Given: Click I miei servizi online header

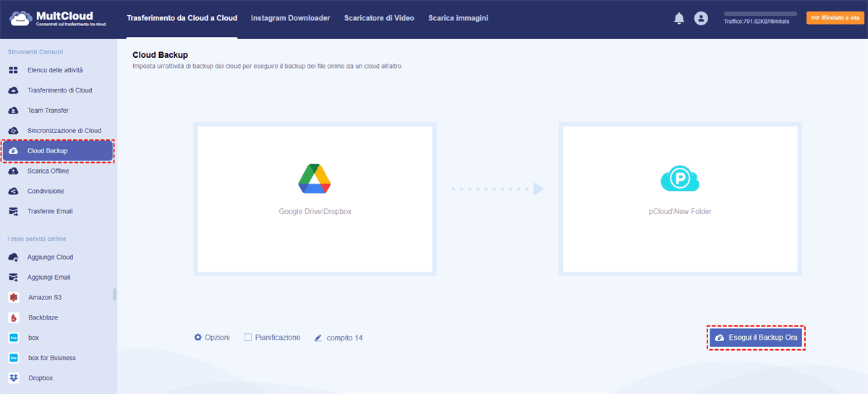Looking at the screenshot, I should pos(37,239).
